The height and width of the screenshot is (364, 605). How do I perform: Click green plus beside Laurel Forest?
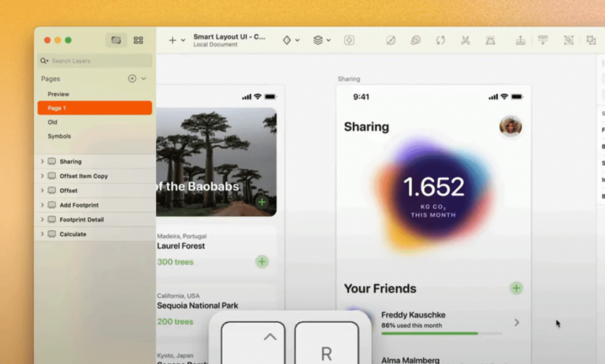coord(262,262)
